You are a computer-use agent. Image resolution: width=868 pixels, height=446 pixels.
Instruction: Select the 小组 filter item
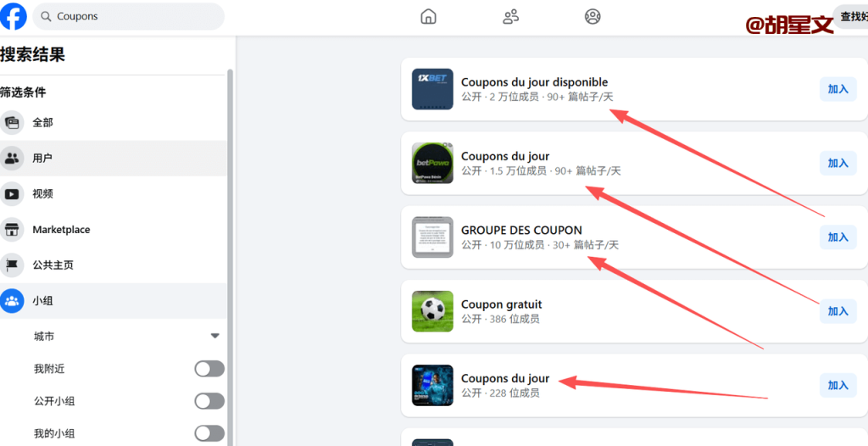[42, 301]
